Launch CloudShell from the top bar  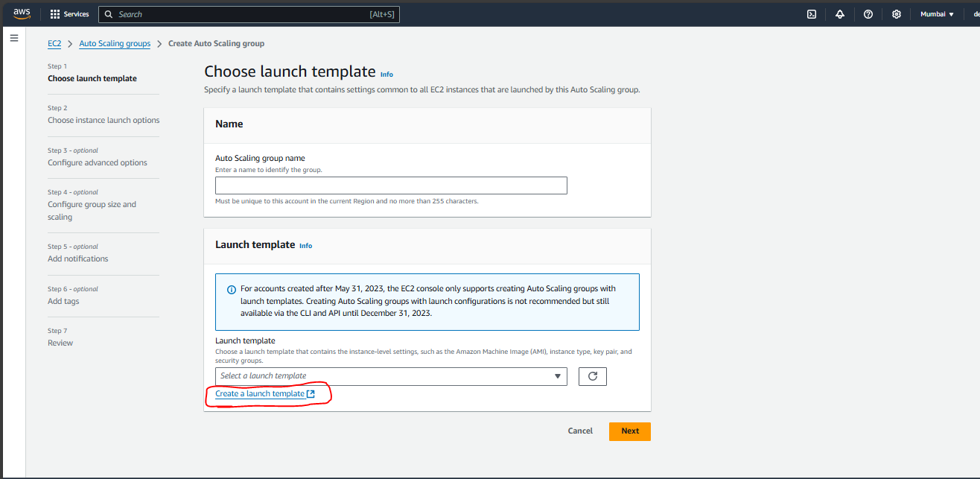click(x=812, y=14)
